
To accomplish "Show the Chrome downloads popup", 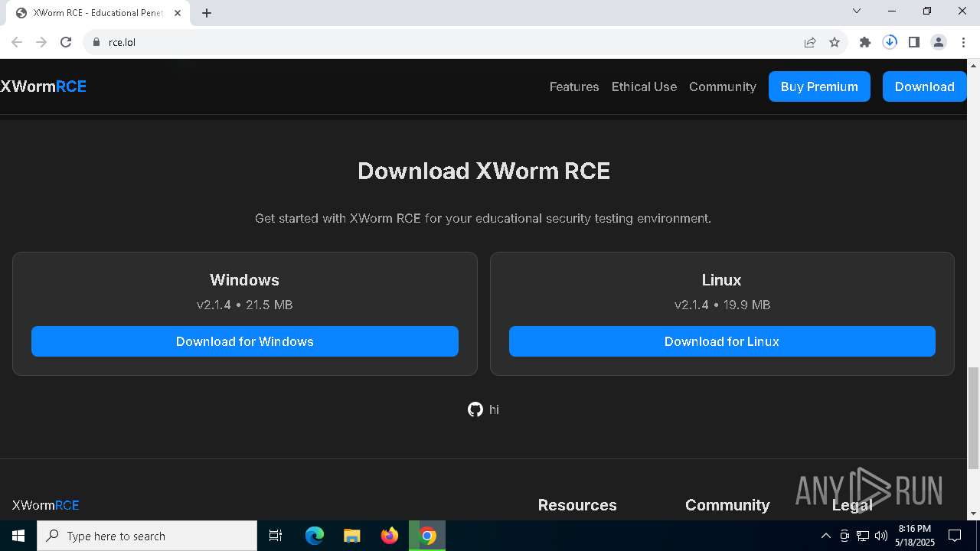I will (x=890, y=42).
